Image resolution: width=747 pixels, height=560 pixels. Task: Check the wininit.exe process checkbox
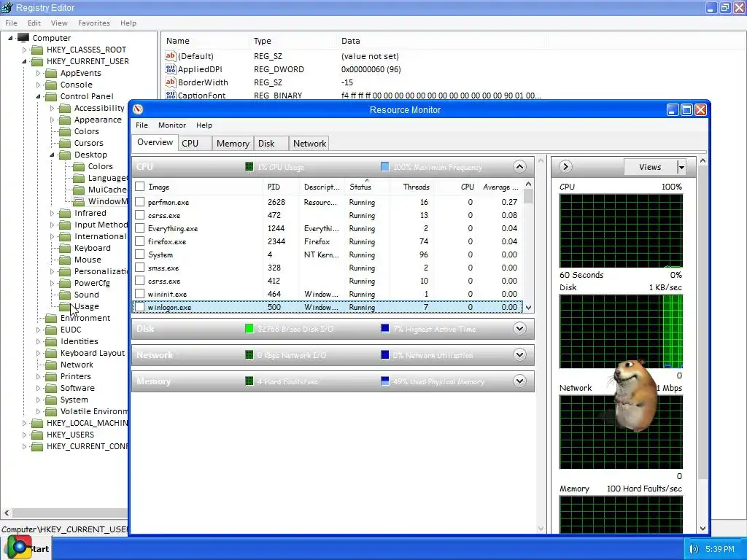pos(139,294)
